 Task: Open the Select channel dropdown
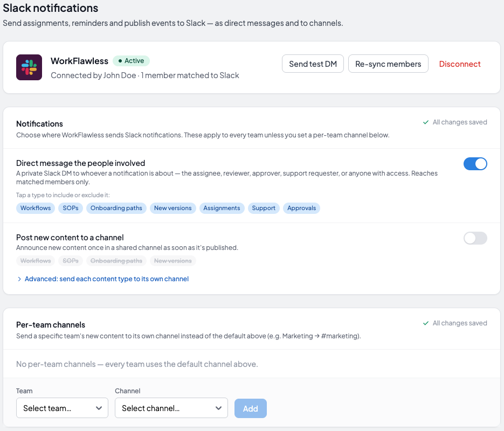point(171,408)
